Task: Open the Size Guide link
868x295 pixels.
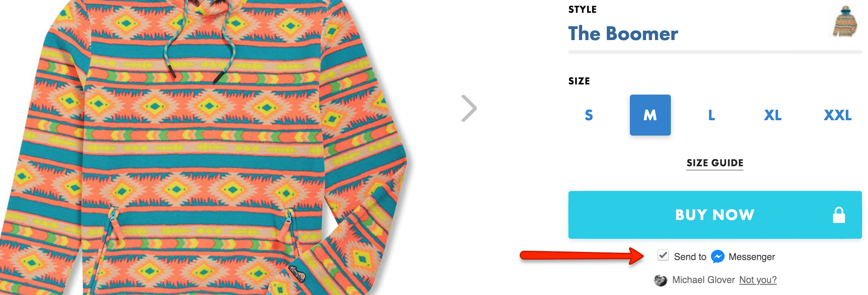Action: coord(715,163)
